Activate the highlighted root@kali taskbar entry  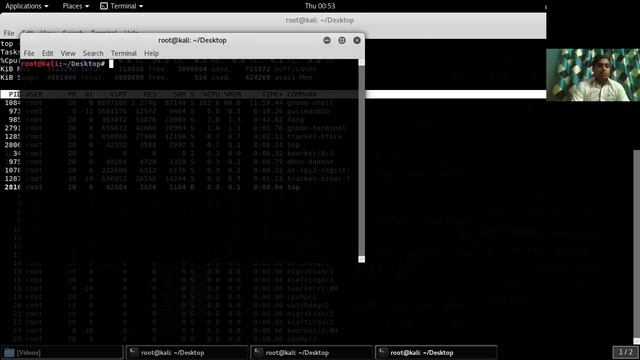pos(436,353)
